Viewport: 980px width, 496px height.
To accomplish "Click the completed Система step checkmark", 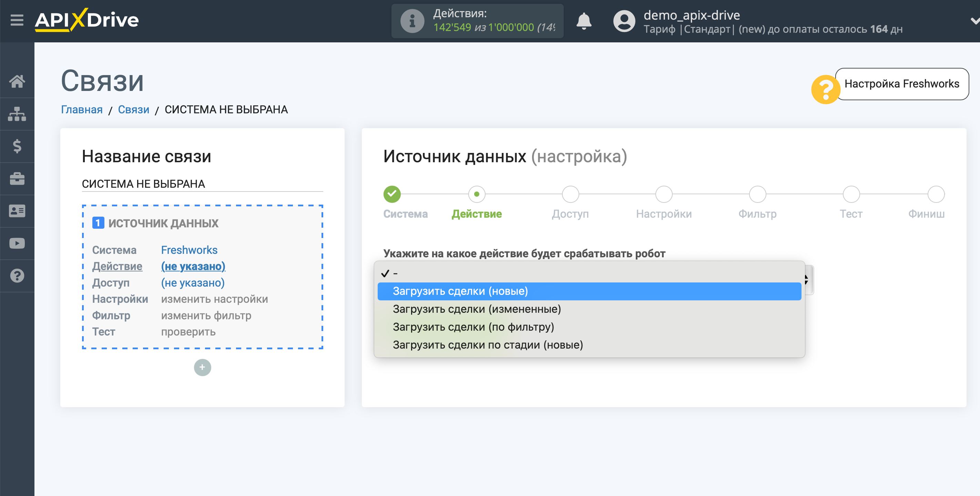I will pos(392,194).
